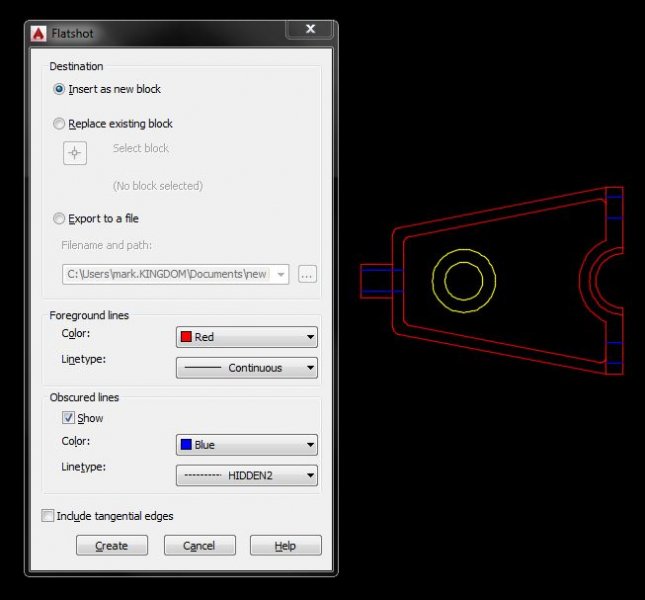Image resolution: width=645 pixels, height=600 pixels.
Task: Click the Cancel button
Action: click(200, 546)
